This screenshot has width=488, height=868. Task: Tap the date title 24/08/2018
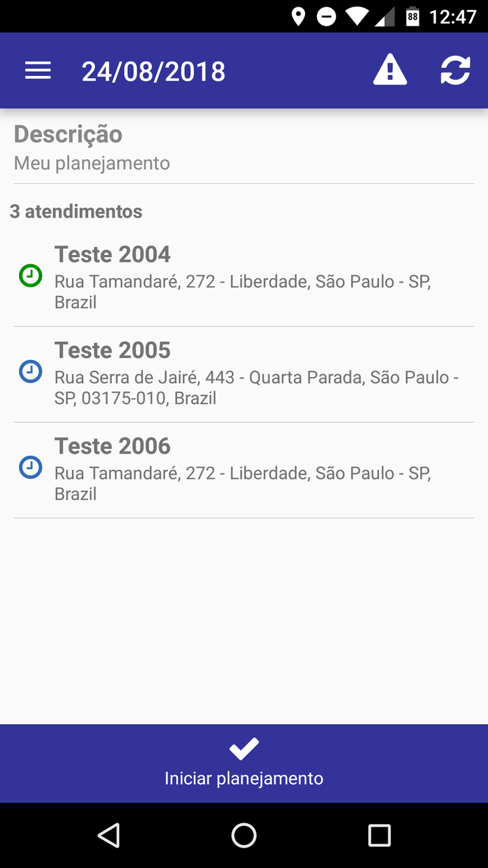click(x=154, y=71)
